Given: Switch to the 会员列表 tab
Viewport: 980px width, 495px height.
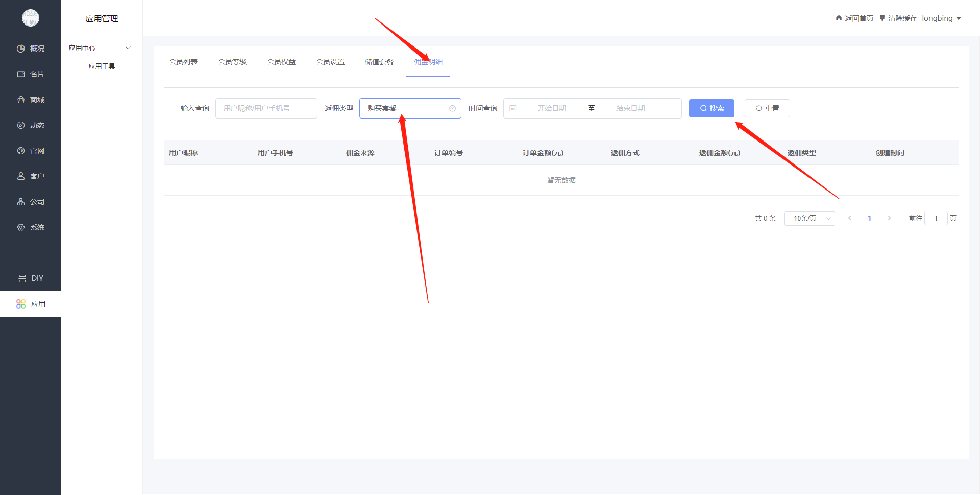Looking at the screenshot, I should [183, 62].
